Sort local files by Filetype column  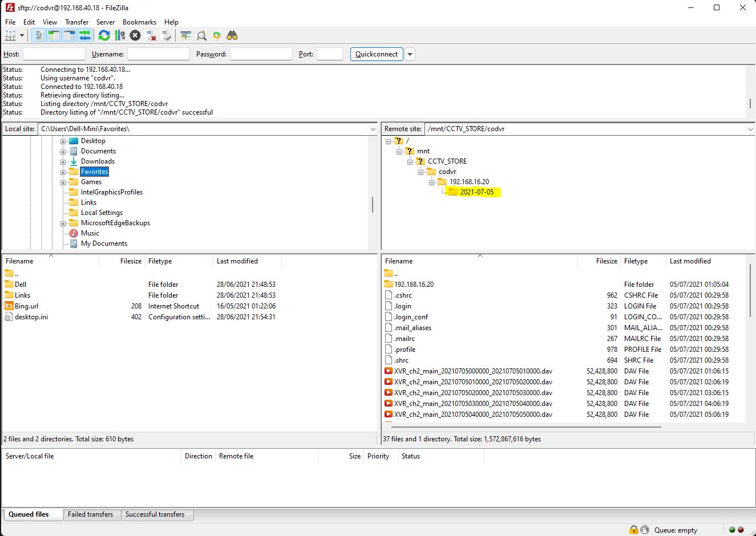[179, 261]
